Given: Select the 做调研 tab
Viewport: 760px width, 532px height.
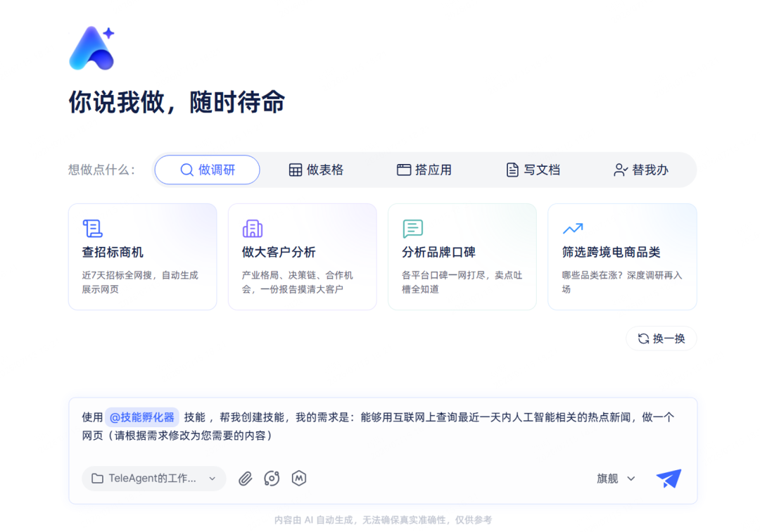Looking at the screenshot, I should point(208,170).
